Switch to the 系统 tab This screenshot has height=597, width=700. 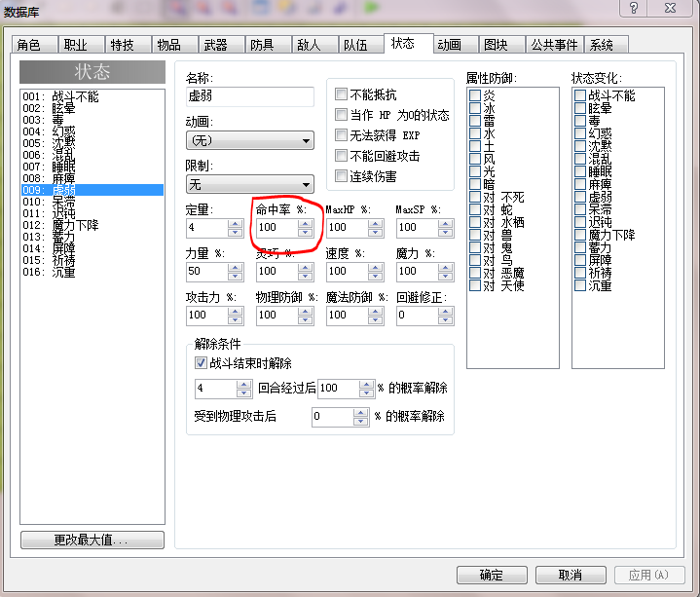(x=607, y=45)
